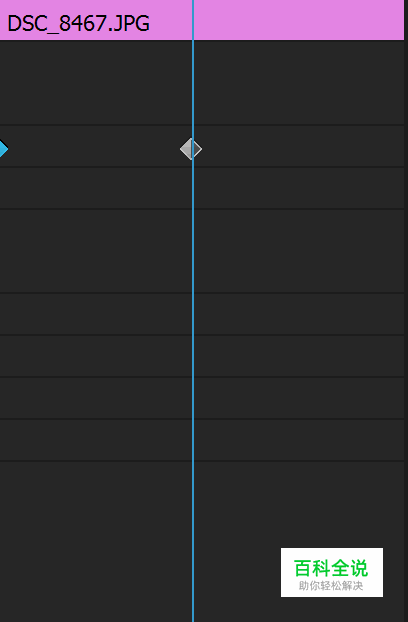Select the blue keyframe diamond at left edge
The width and height of the screenshot is (408, 622).
(x=4, y=149)
